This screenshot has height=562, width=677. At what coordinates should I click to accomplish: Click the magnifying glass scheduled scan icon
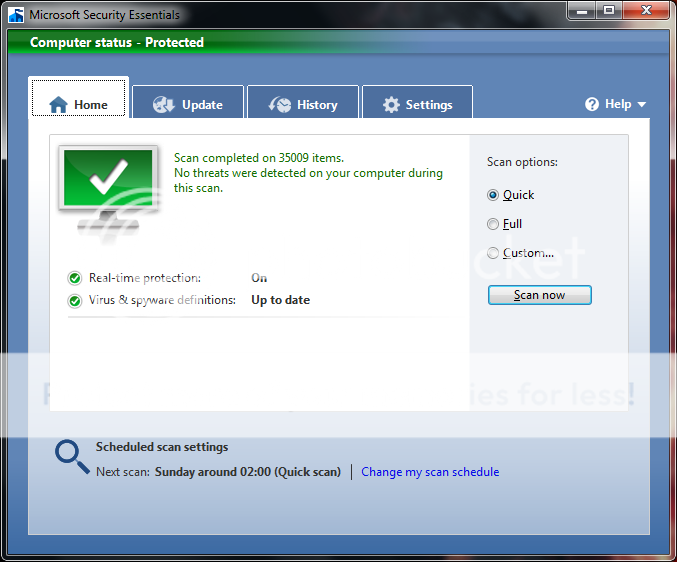[x=72, y=457]
